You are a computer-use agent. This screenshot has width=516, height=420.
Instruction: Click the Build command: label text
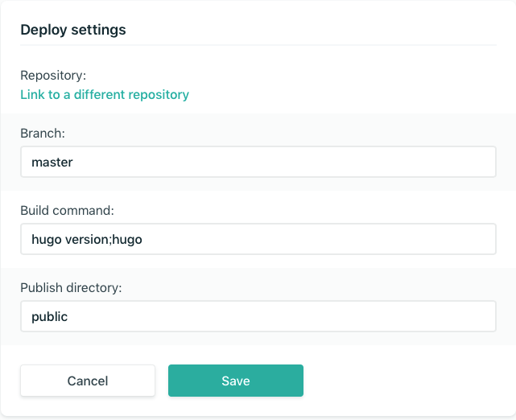pos(68,210)
